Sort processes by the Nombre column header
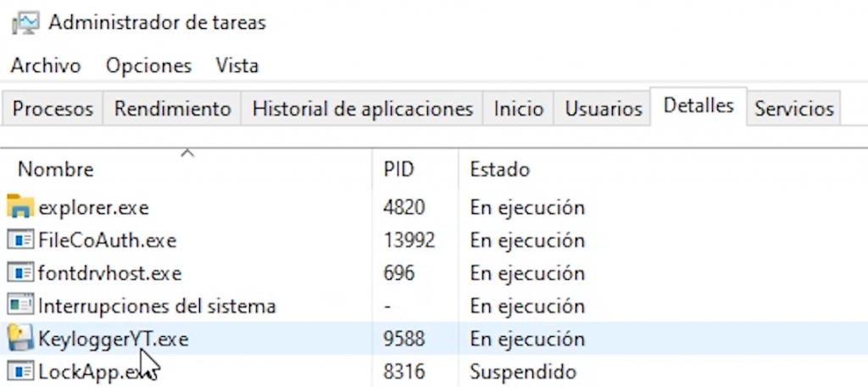The height and width of the screenshot is (387, 868). 56,169
